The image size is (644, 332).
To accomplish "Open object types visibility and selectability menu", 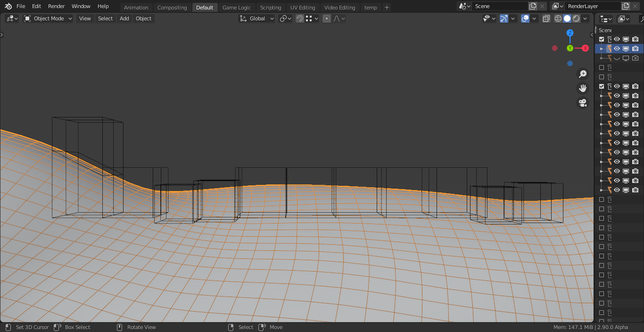I will 489,19.
